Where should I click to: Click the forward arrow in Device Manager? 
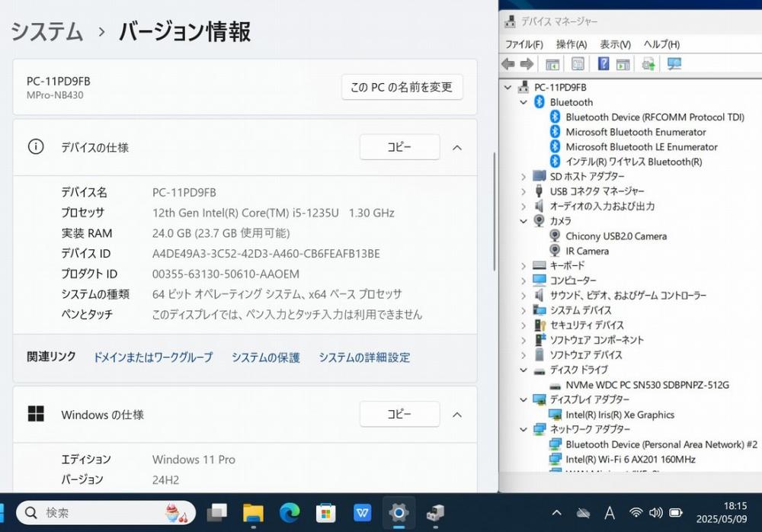tap(527, 64)
